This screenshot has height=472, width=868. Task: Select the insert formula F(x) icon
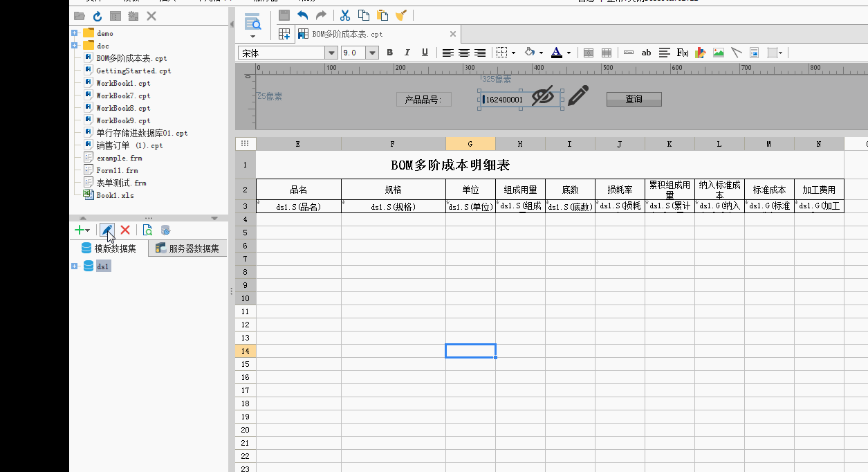coord(682,53)
